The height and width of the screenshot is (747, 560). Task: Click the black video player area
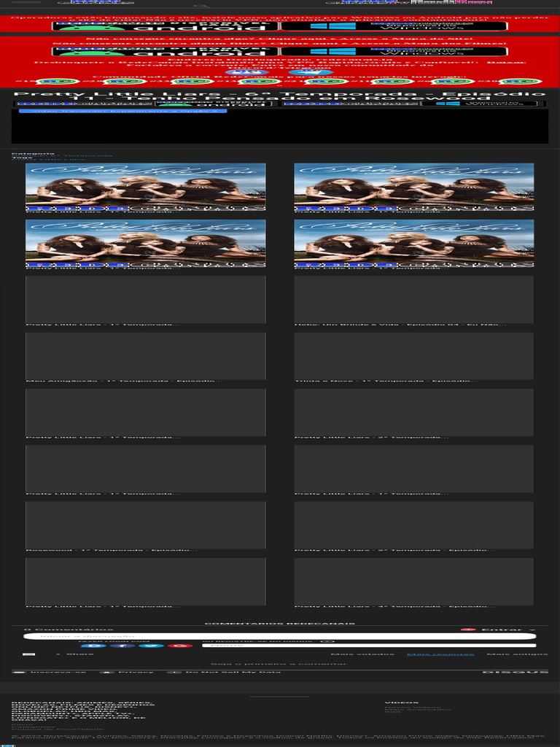point(280,128)
